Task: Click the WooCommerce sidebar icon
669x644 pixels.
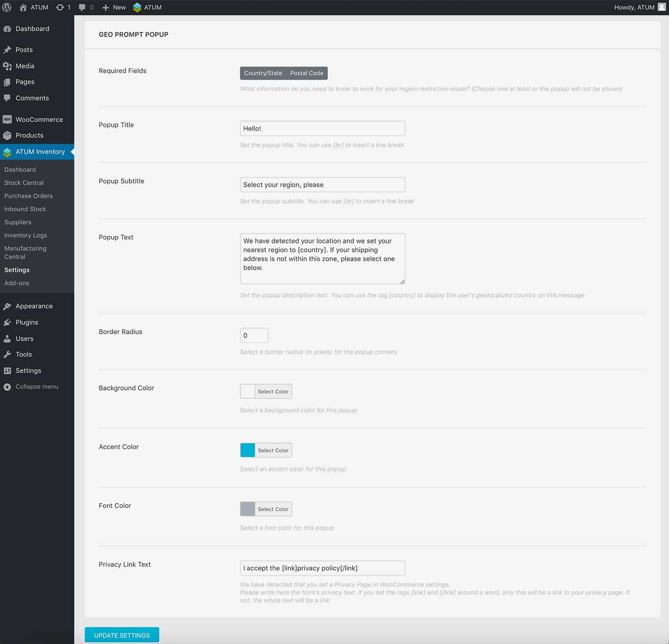Action: [x=7, y=119]
